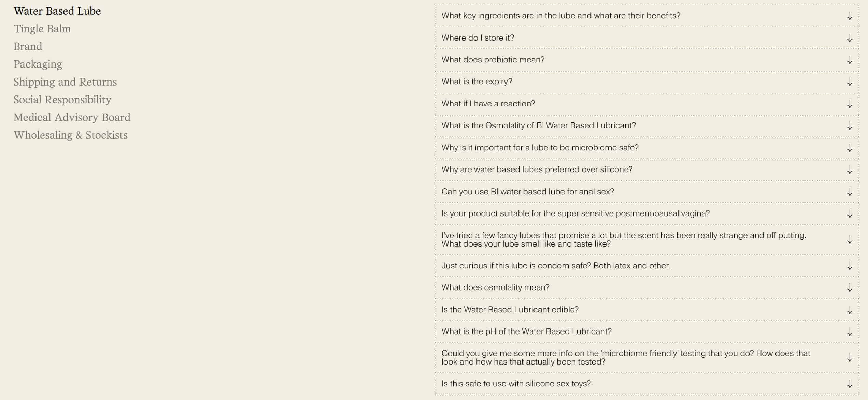Expand 'Why is it important for a lube to be microbiome safe?'
The width and height of the screenshot is (868, 400).
(x=647, y=148)
